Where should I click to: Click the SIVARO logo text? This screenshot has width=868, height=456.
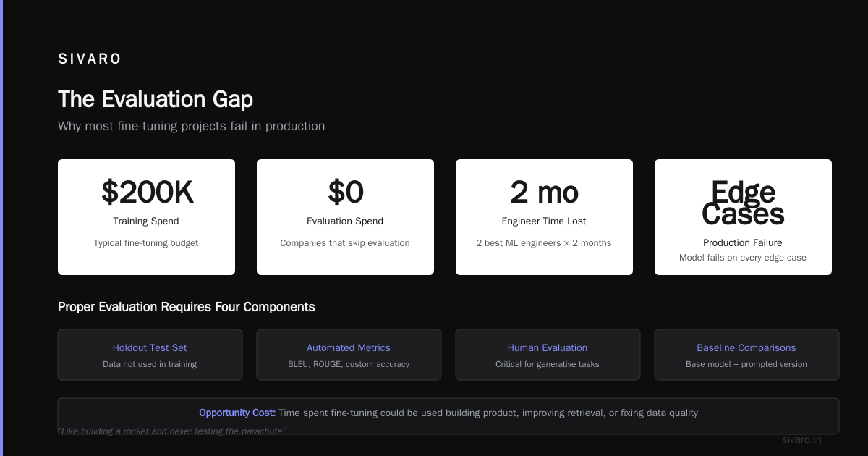click(x=90, y=59)
